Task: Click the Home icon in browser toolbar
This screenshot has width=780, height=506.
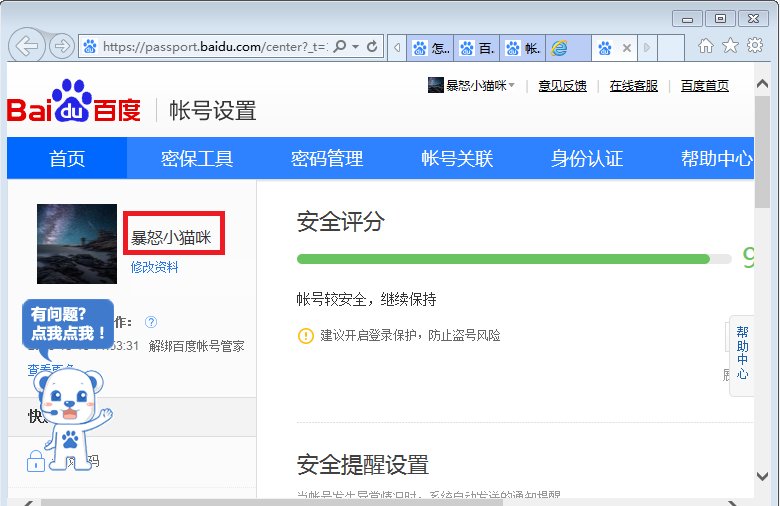Action: tap(705, 46)
